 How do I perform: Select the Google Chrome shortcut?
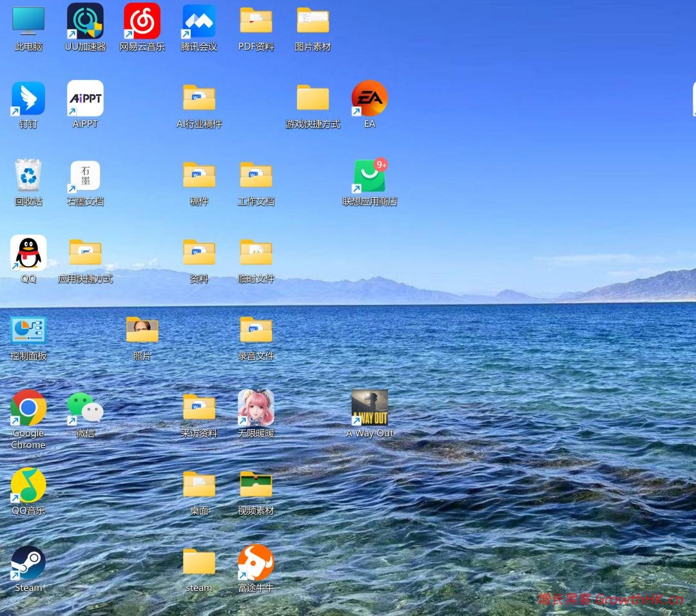click(x=28, y=407)
